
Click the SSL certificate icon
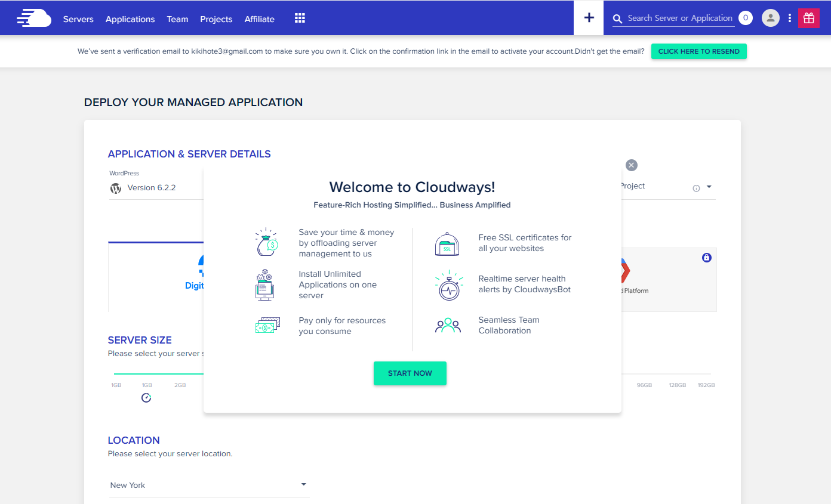click(447, 244)
